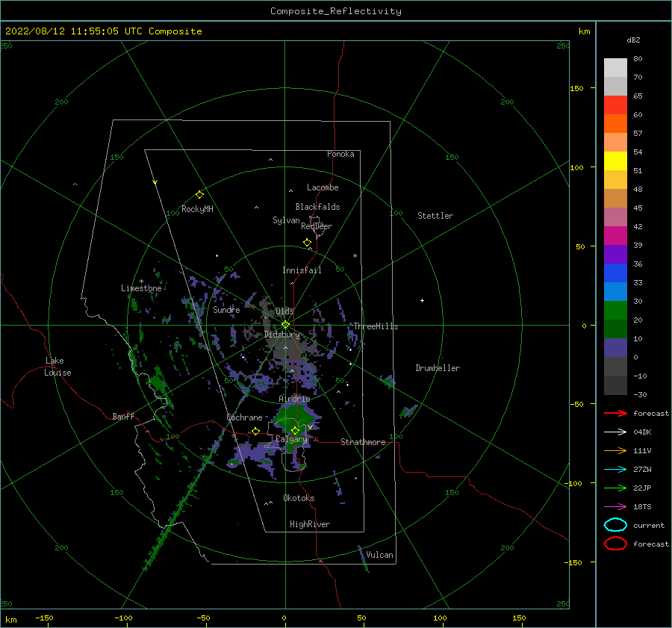Select the HighRiver label
Screen dimensions: 672x628
tap(310, 524)
